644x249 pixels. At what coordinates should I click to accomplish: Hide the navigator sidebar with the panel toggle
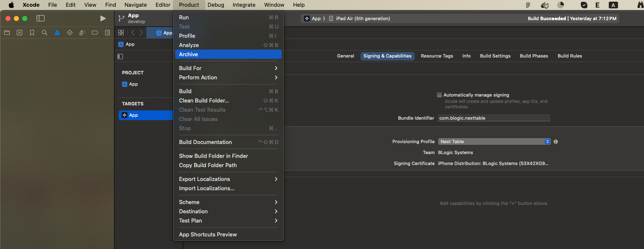point(41,18)
